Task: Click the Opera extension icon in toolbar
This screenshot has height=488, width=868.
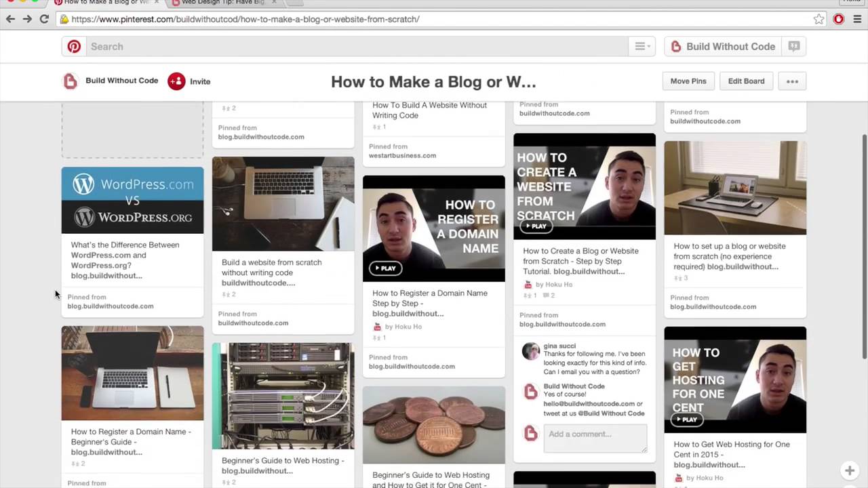Action: pos(839,19)
